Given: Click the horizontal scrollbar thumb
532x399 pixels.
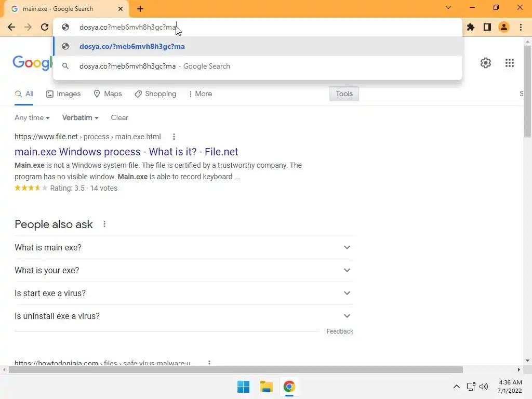Looking at the screenshot, I should point(236,370).
